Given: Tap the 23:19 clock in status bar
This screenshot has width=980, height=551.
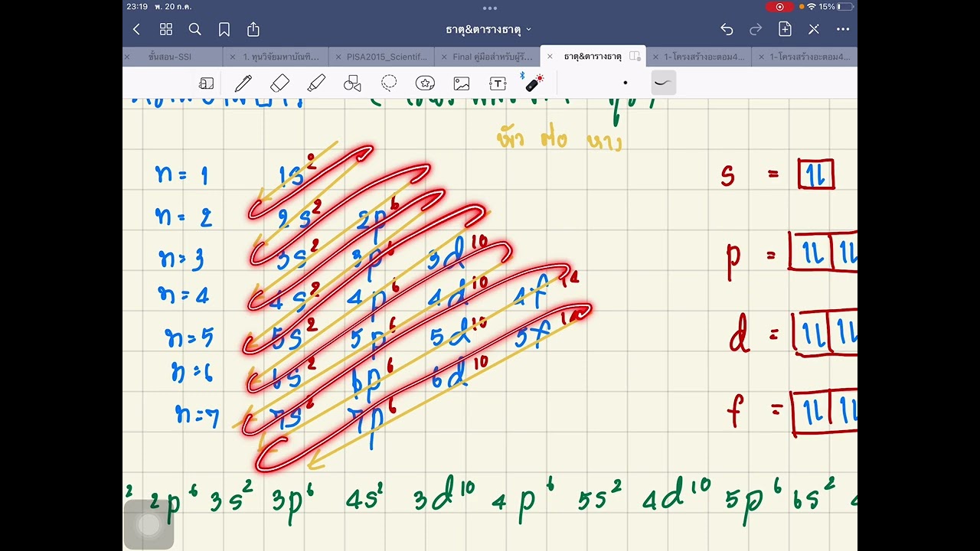Looking at the screenshot, I should (x=137, y=7).
